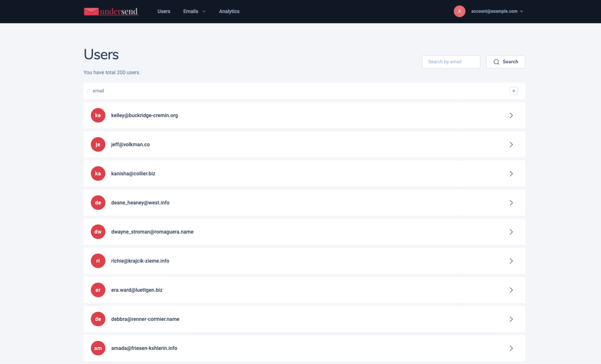
Task: Focus the Search by email field
Action: pyautogui.click(x=451, y=62)
